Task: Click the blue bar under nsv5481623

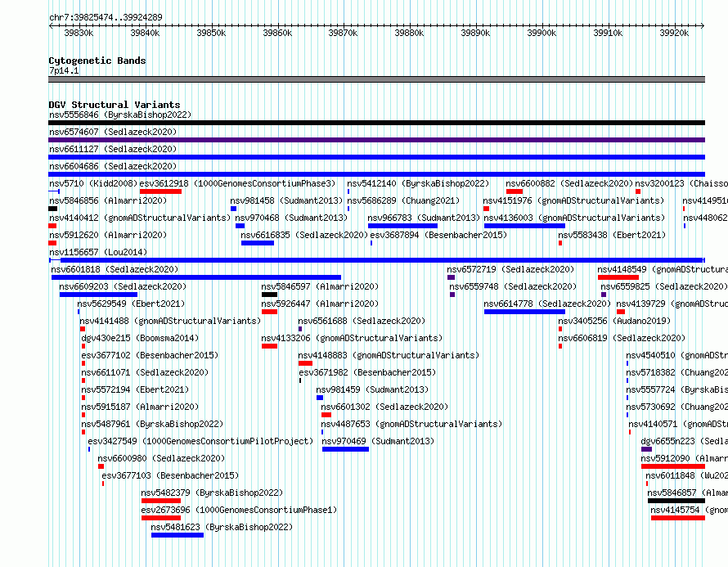Action: [x=178, y=535]
